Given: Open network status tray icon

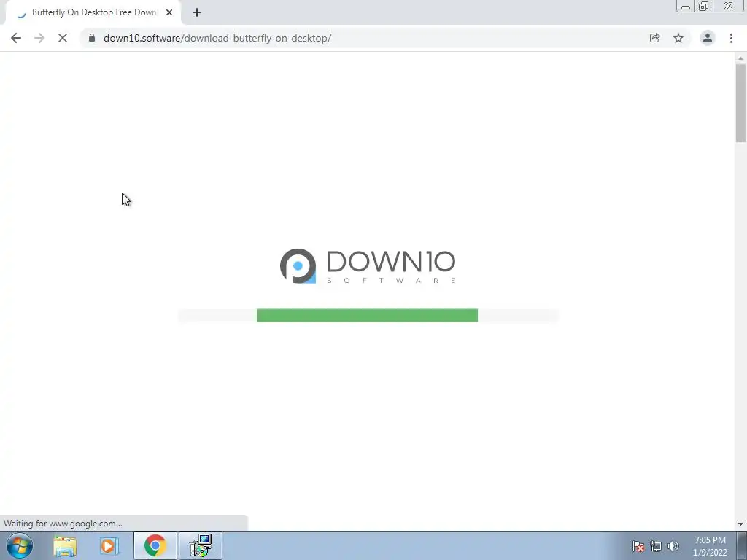Looking at the screenshot, I should click(656, 546).
